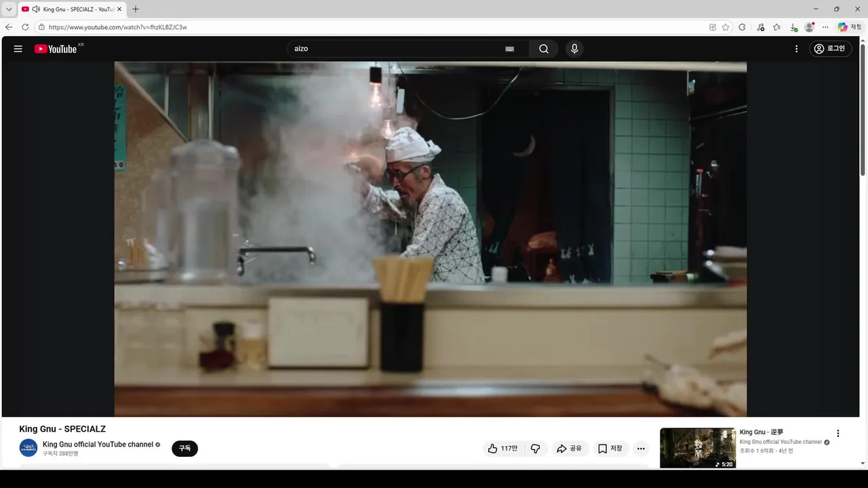
Task: Open the 逆夢 recommended video thumbnail
Action: [698, 448]
